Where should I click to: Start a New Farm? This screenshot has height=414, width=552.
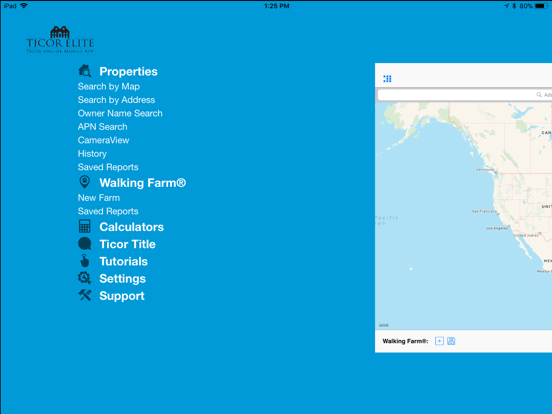(x=99, y=198)
